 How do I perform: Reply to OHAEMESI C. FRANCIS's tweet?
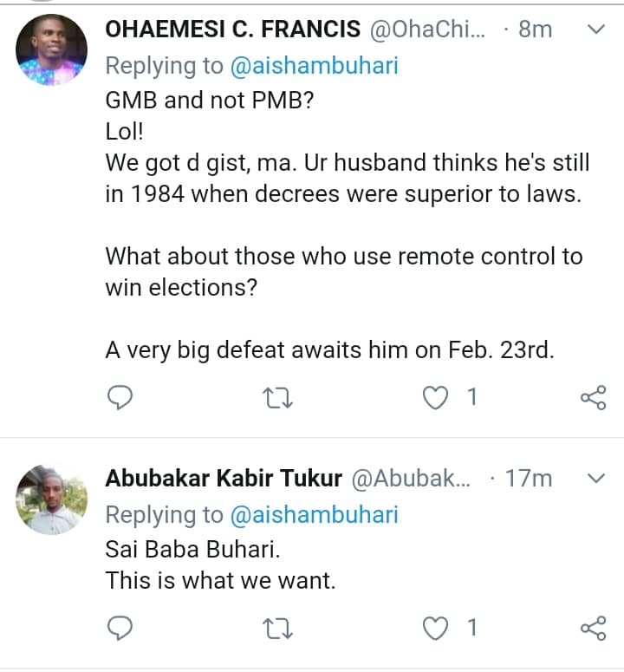point(120,398)
